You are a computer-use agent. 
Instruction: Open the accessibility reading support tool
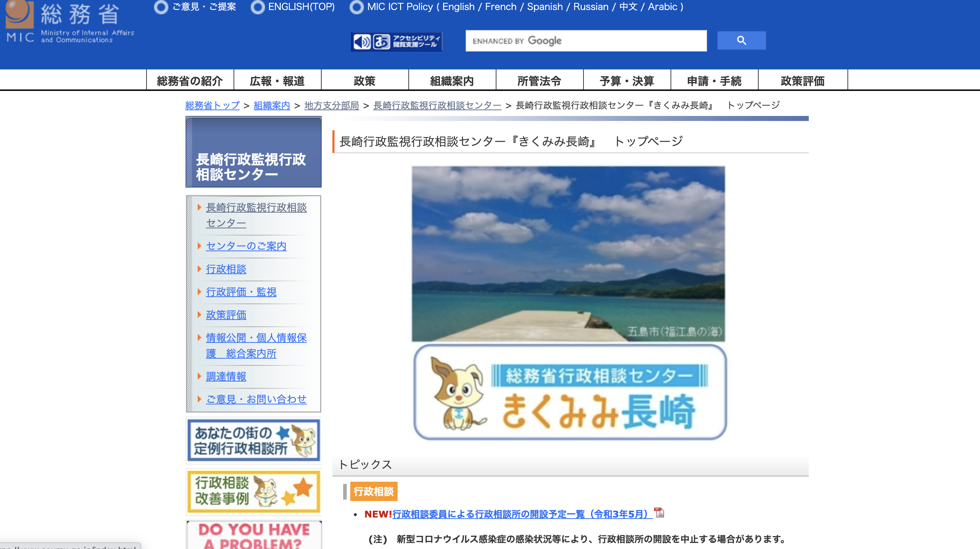click(397, 41)
